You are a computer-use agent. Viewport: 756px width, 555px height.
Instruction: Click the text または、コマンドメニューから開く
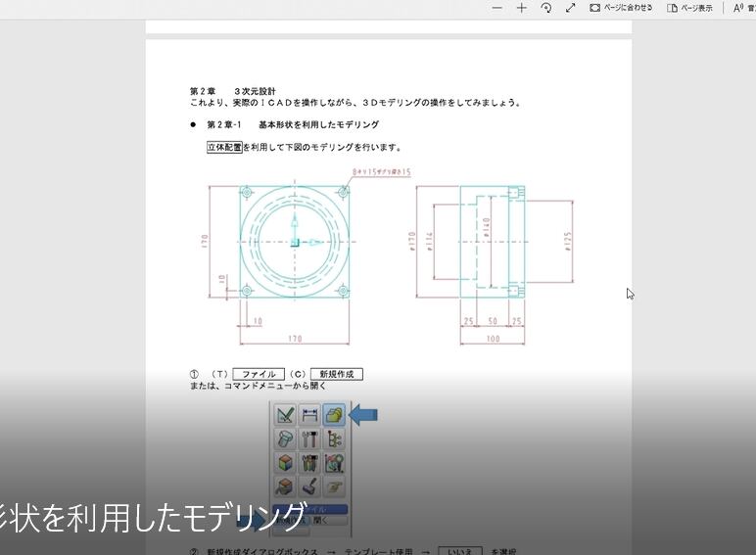click(x=258, y=386)
